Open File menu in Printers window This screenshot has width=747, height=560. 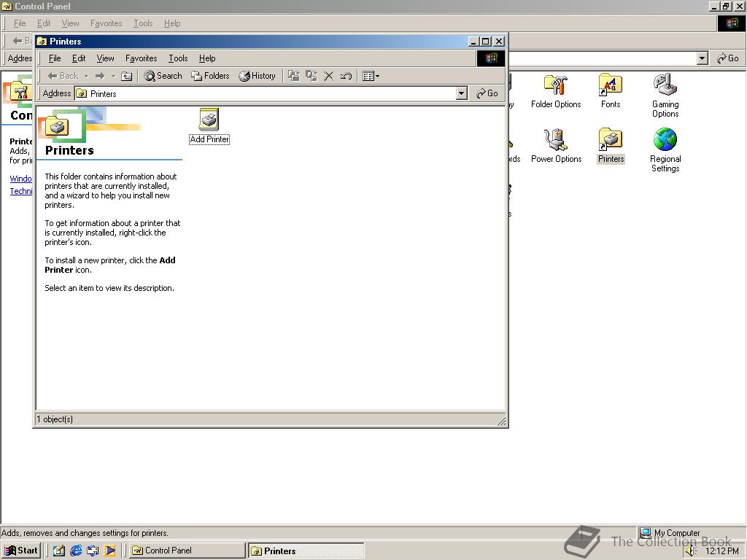pos(55,58)
